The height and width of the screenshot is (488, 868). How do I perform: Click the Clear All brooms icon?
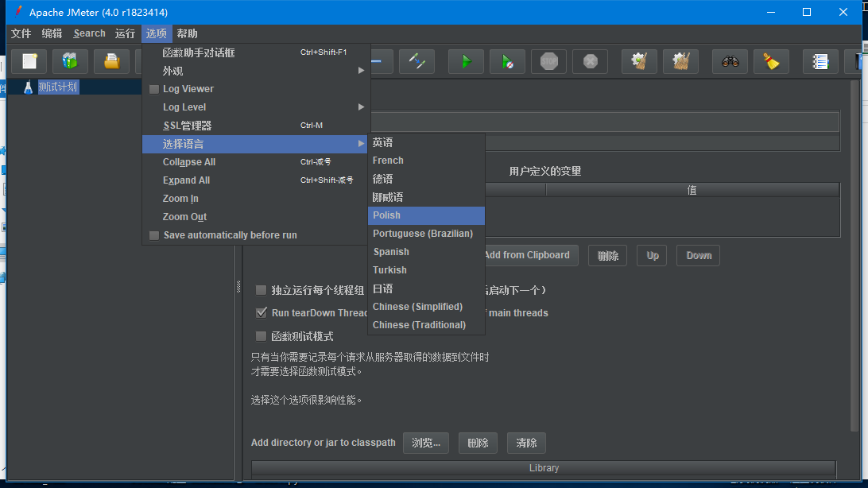(681, 61)
